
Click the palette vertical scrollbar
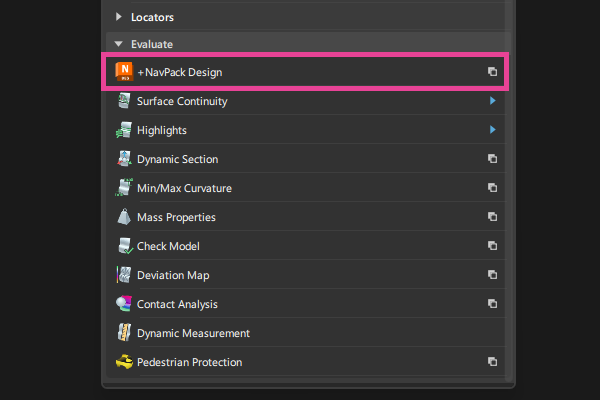click(509, 191)
